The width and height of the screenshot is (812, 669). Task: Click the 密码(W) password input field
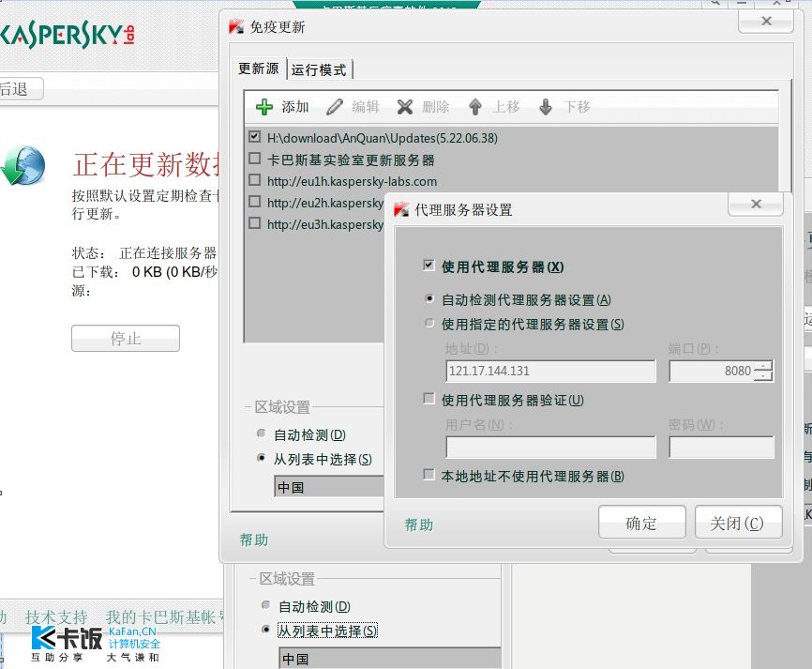(721, 448)
